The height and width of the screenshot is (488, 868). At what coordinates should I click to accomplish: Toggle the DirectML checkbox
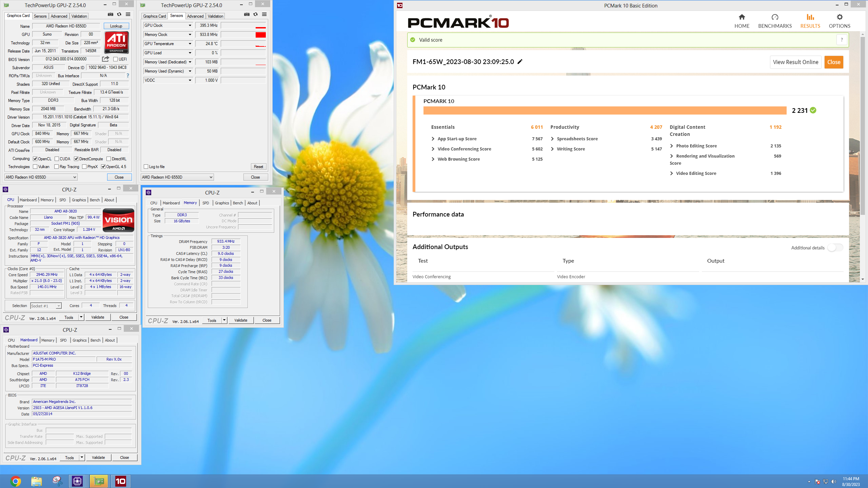(x=109, y=159)
